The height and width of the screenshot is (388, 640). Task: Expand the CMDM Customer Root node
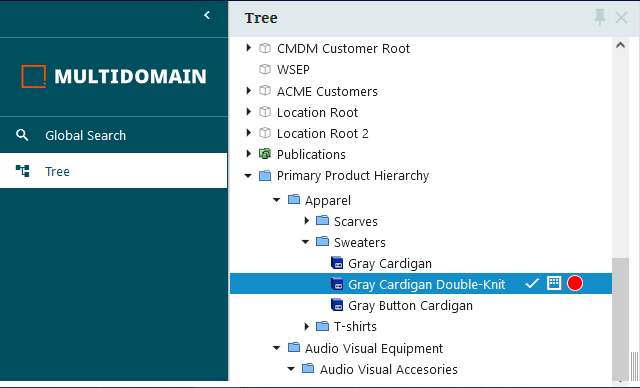click(x=249, y=48)
